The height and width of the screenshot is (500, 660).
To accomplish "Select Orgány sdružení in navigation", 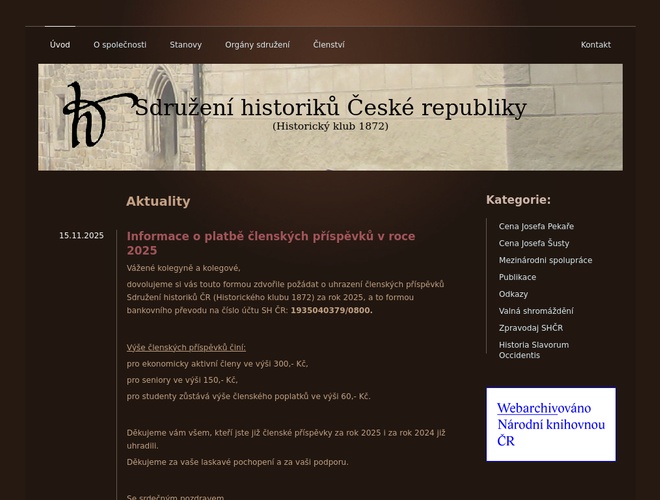I will click(257, 45).
